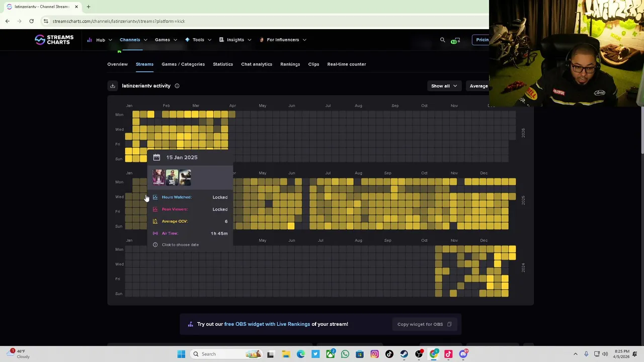Image resolution: width=644 pixels, height=362 pixels.
Task: Open the live channels counter icon in header
Action: pyautogui.click(x=455, y=40)
